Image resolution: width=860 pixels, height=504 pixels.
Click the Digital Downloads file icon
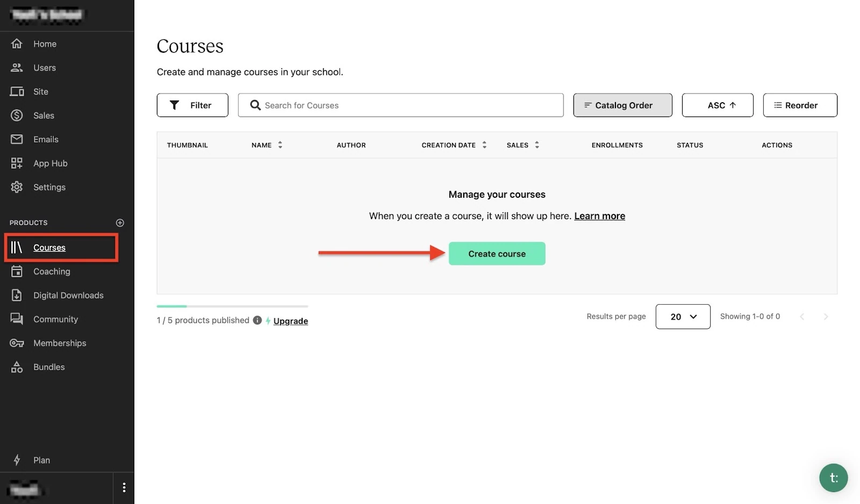click(17, 295)
